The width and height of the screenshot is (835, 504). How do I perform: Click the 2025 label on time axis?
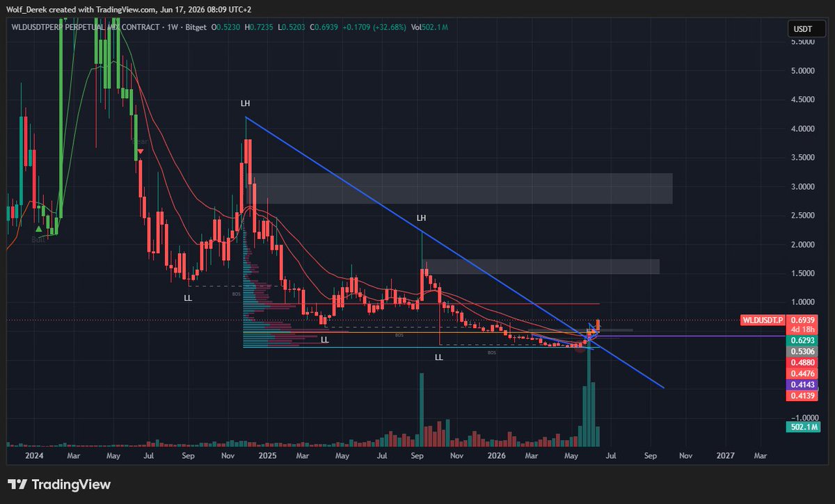pos(267,456)
